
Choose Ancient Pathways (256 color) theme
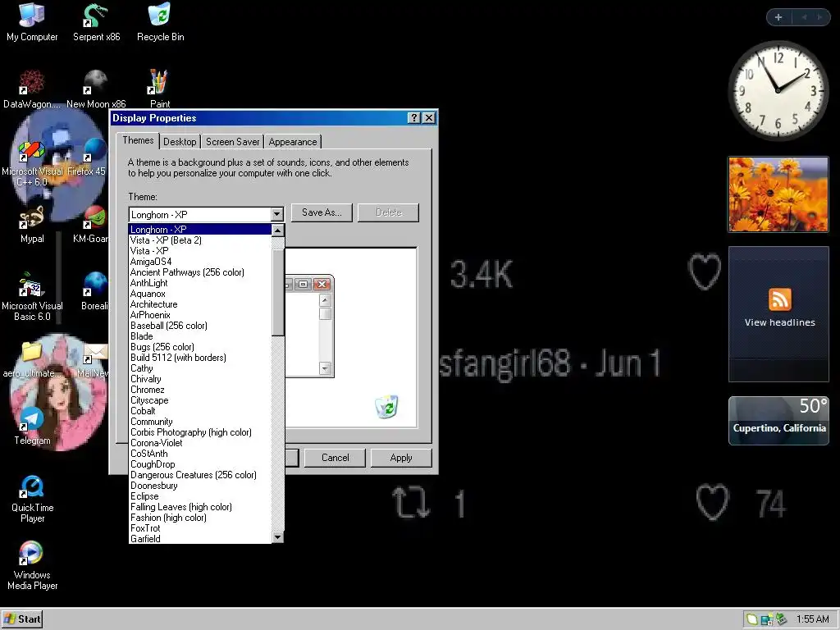coord(200,272)
